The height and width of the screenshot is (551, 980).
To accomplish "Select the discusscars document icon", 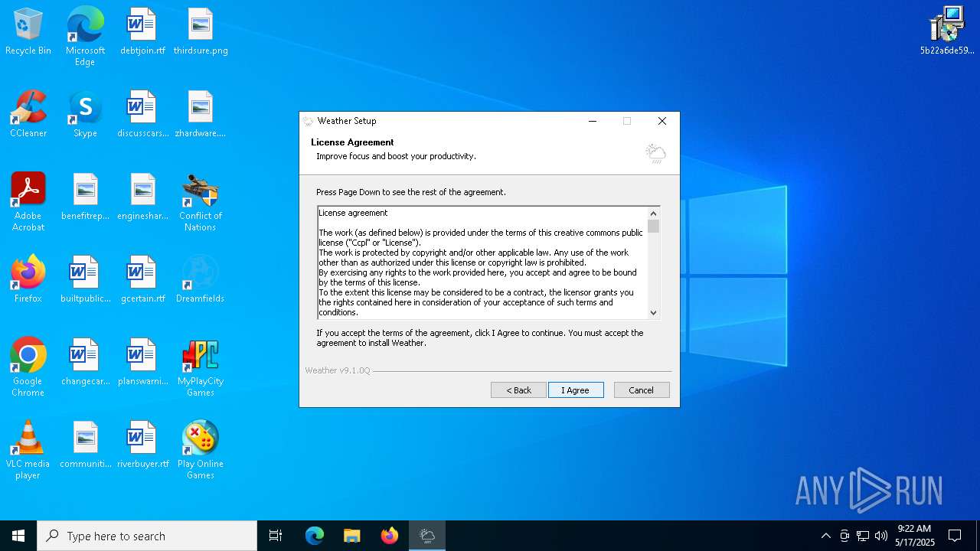I will [142, 114].
